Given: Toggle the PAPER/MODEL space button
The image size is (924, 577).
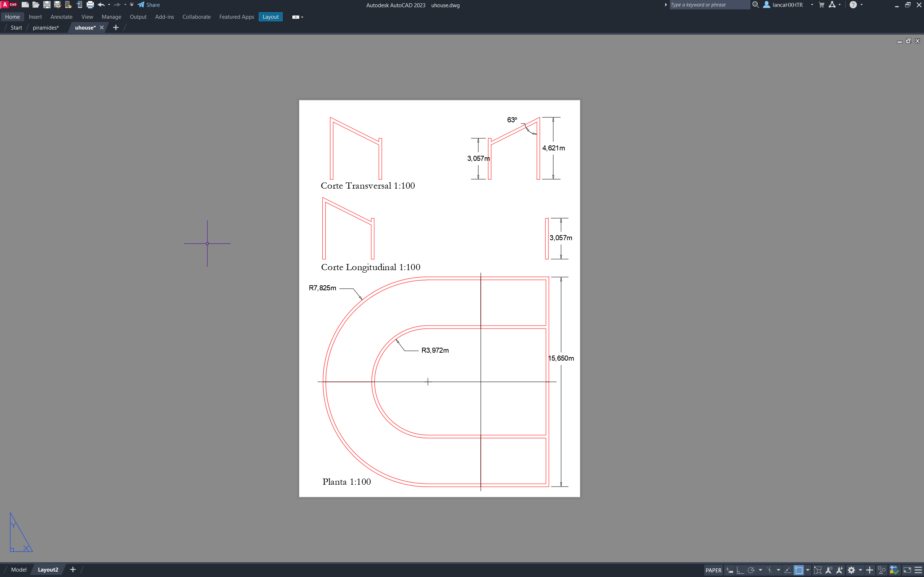Looking at the screenshot, I should (713, 570).
